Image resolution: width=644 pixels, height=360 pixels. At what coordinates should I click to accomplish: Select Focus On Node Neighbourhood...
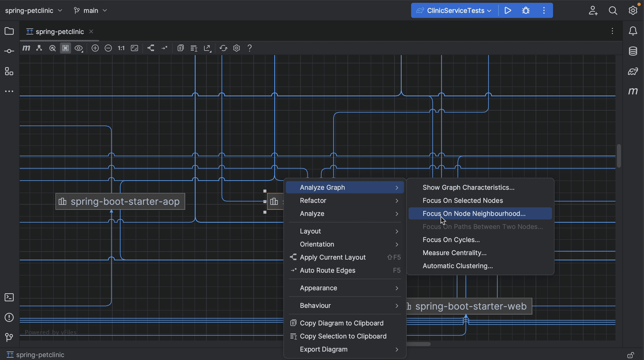[480, 214]
